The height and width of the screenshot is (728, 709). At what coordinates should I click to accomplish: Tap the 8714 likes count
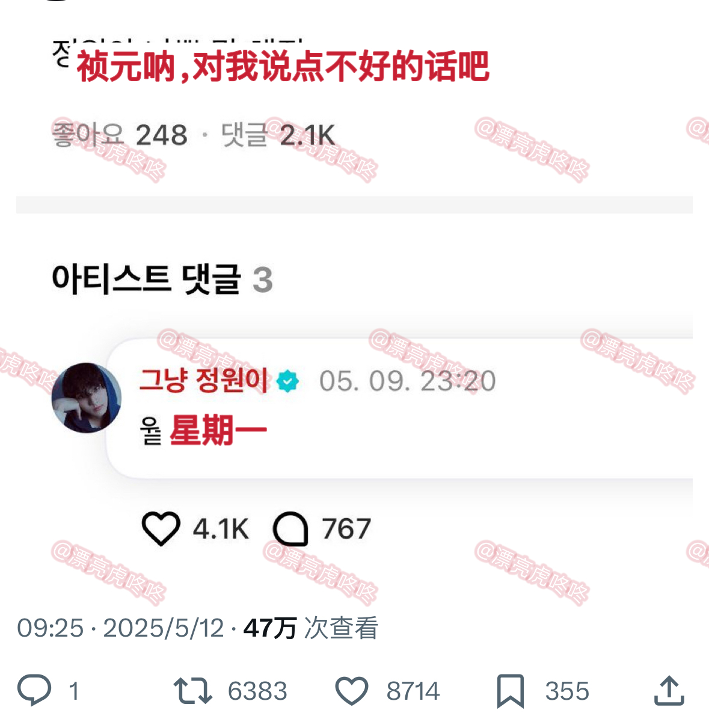[x=413, y=691]
